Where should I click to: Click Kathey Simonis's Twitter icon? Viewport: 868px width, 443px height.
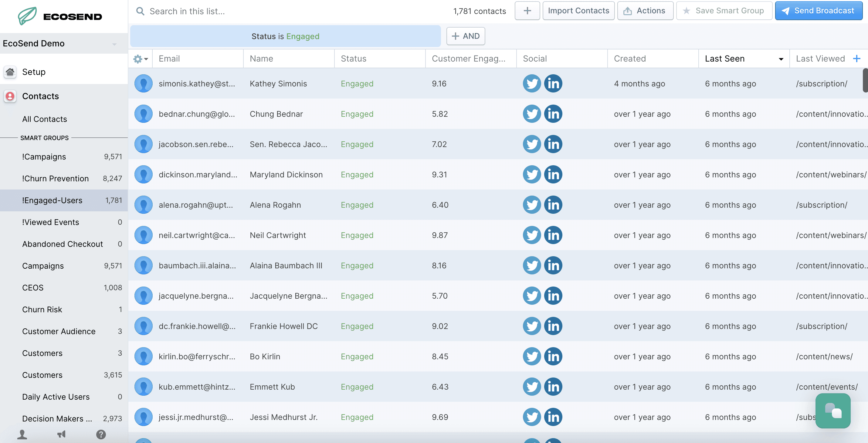[531, 83]
